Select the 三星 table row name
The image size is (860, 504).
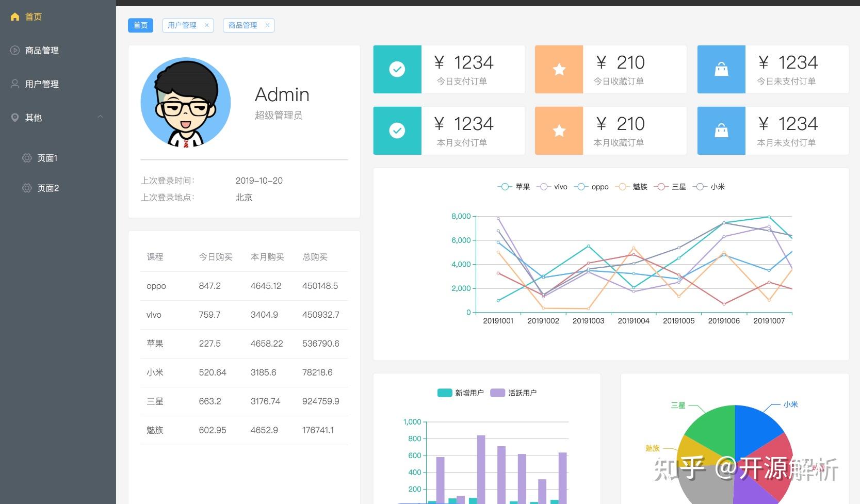point(155,401)
